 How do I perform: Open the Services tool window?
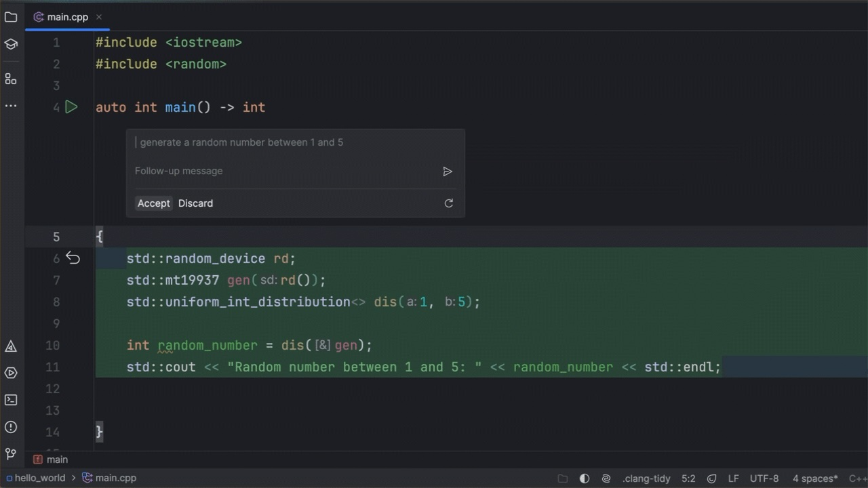11,373
